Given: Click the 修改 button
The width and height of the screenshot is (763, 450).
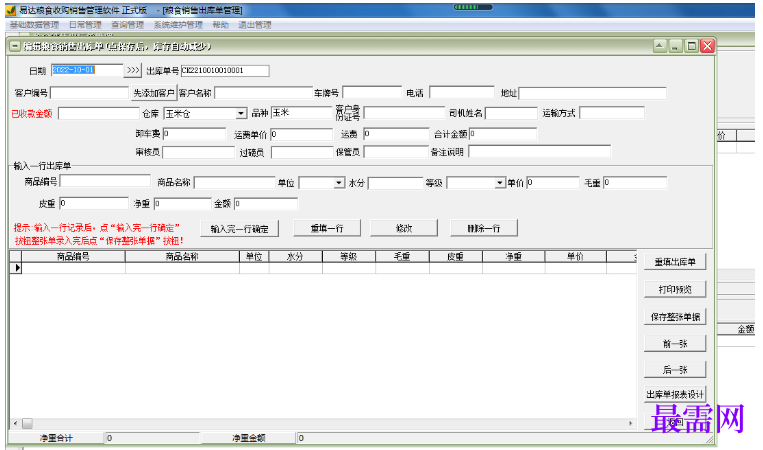Looking at the screenshot, I should coord(404,228).
